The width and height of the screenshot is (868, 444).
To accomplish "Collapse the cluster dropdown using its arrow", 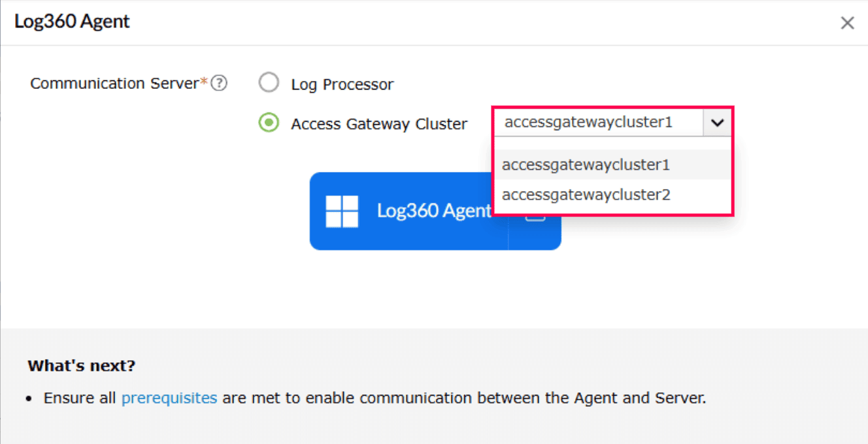I will pos(717,122).
